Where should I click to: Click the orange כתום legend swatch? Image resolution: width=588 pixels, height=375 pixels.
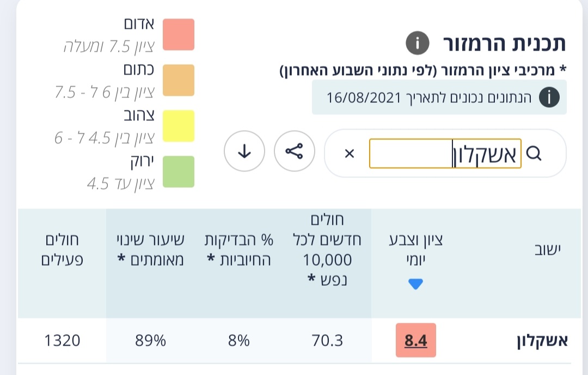(179, 80)
